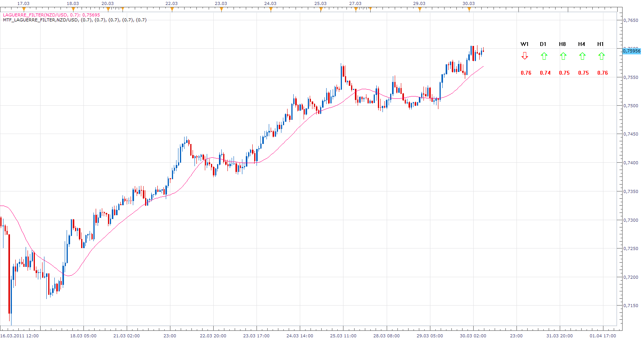Click the orange day marker at 17.03
Viewport: 644px width, 340px height.
(23, 9)
